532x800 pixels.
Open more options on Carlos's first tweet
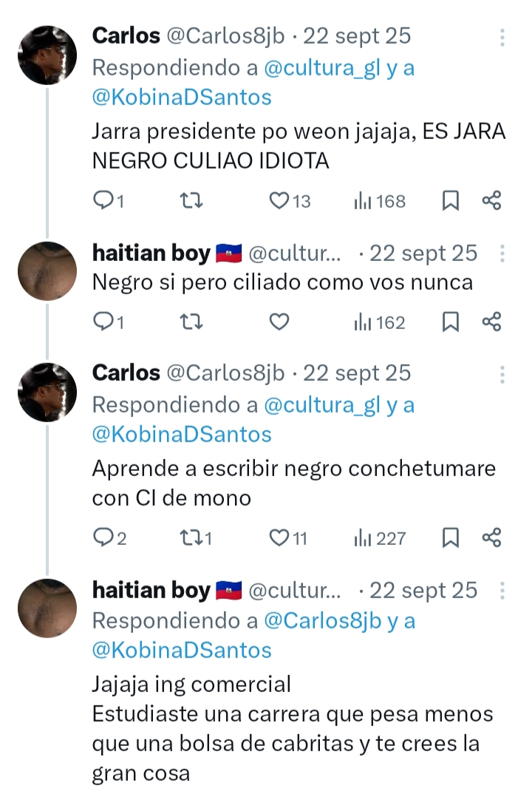(502, 38)
